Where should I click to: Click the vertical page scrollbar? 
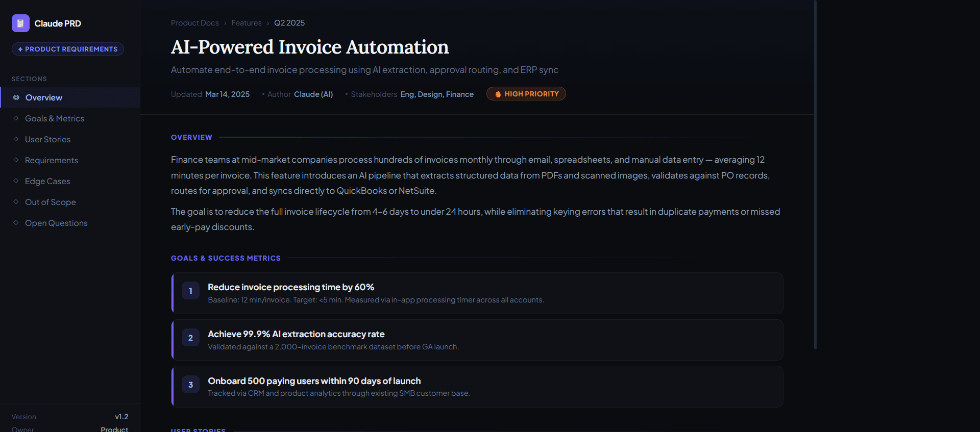pyautogui.click(x=815, y=173)
